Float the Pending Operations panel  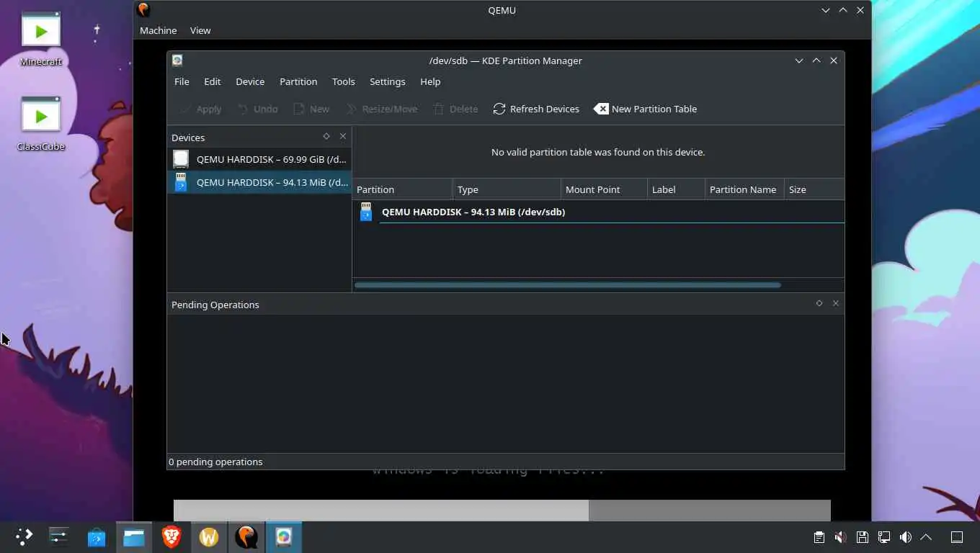(x=819, y=303)
